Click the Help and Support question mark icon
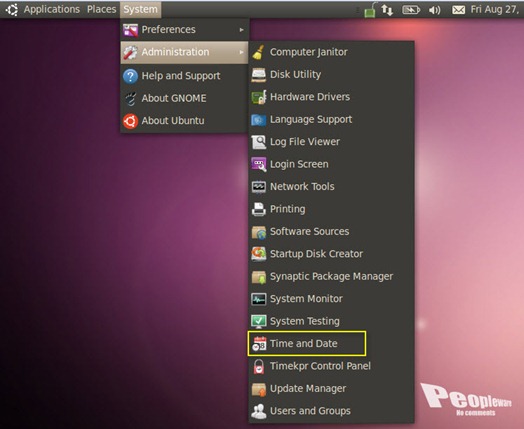Image resolution: width=524 pixels, height=429 pixels. (x=130, y=76)
